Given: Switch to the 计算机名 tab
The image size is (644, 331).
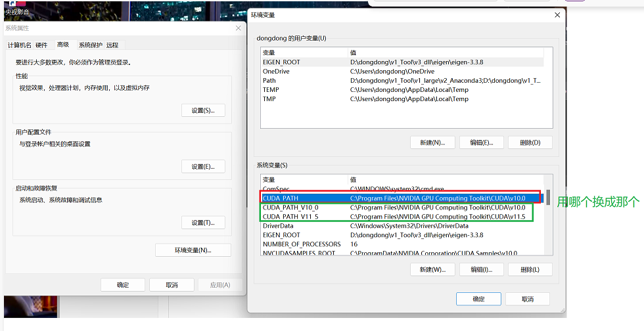Looking at the screenshot, I should (x=19, y=45).
